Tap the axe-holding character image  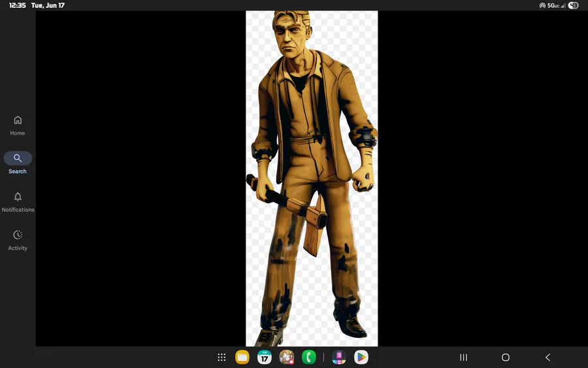pos(312,178)
